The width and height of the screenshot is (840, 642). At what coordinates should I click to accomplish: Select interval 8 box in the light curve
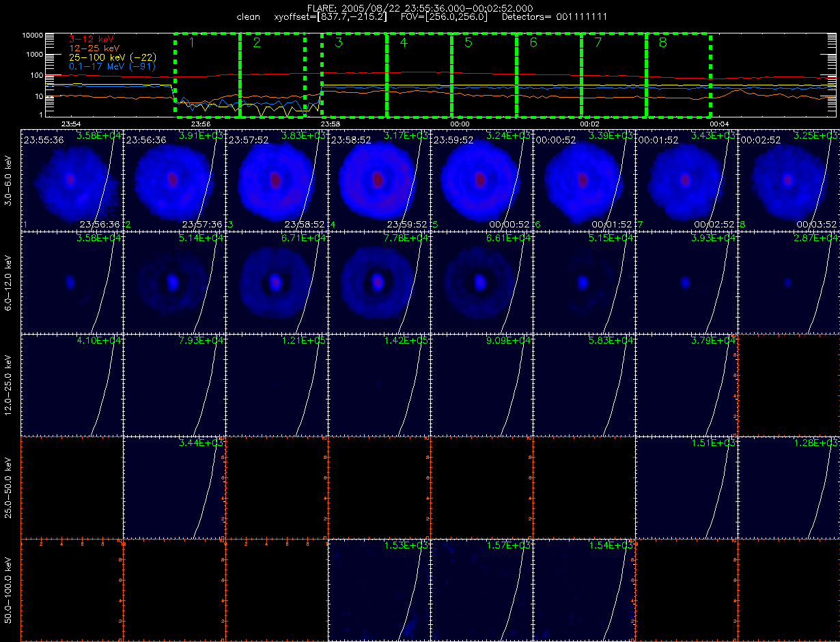click(x=678, y=74)
